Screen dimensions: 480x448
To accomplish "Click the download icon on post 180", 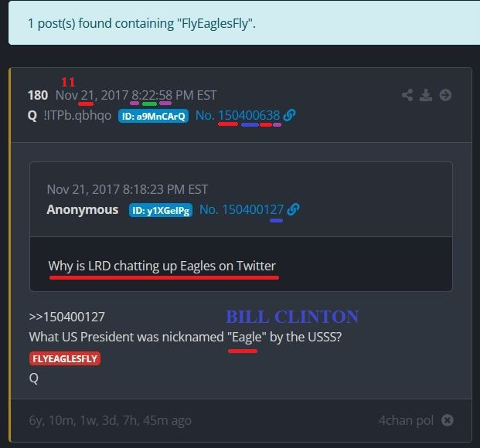I will point(426,95).
